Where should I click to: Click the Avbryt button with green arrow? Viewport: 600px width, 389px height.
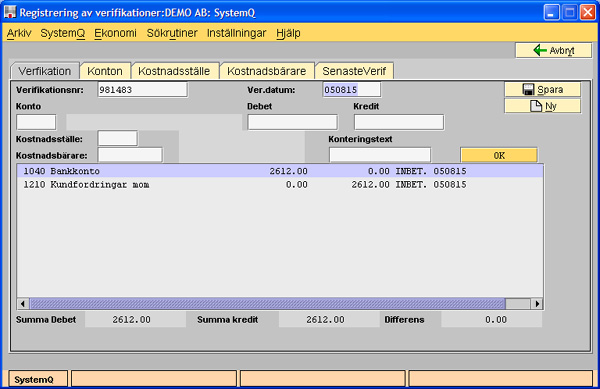(x=553, y=50)
